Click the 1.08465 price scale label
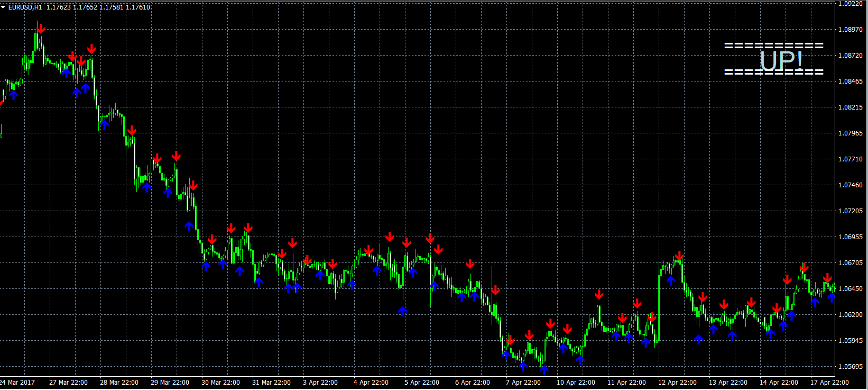Image resolution: width=868 pixels, height=390 pixels. click(851, 81)
